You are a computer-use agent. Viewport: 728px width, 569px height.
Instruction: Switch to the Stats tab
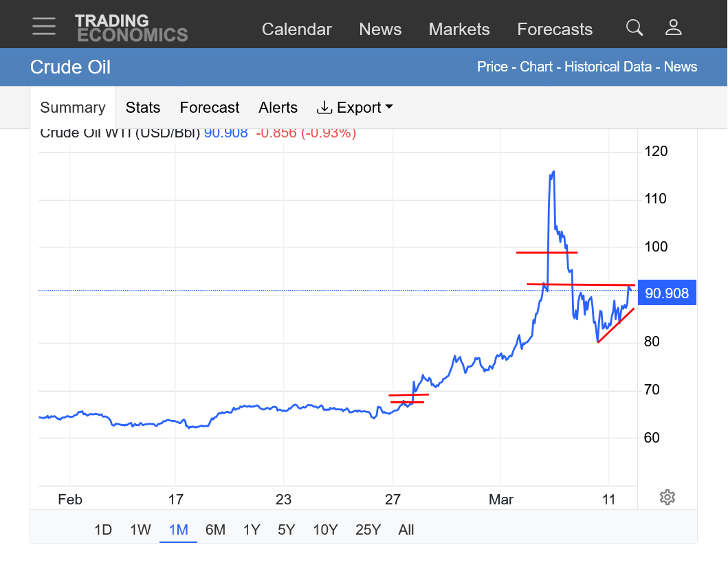143,108
